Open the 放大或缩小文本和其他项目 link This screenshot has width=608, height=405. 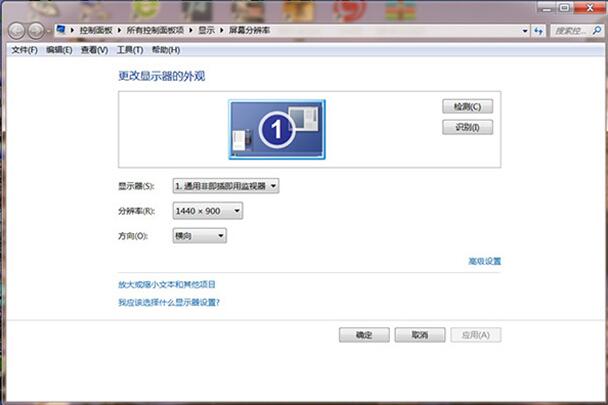click(x=167, y=285)
